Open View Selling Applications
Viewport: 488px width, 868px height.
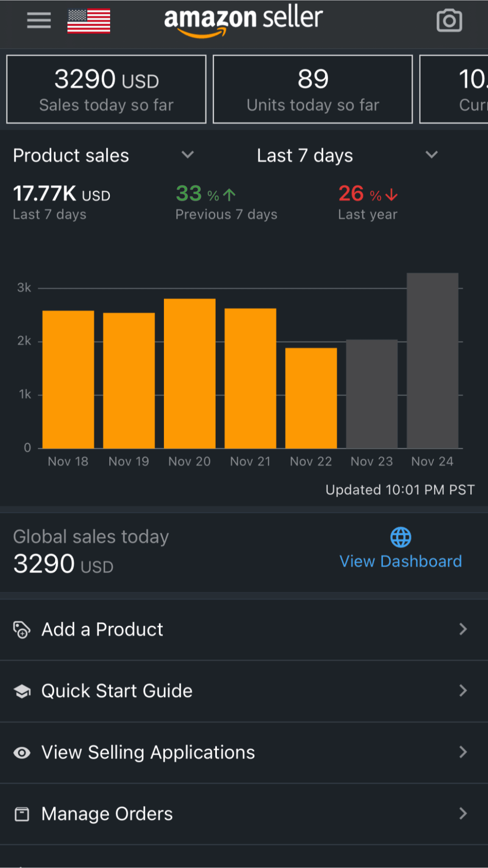148,753
